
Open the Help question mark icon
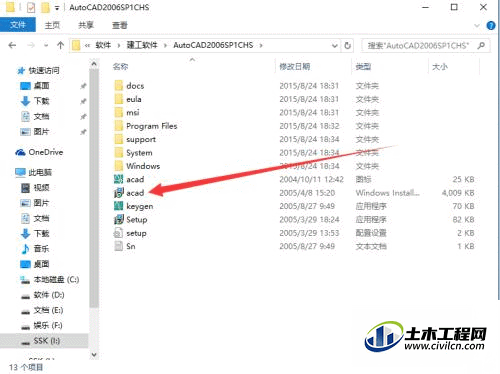(x=491, y=25)
